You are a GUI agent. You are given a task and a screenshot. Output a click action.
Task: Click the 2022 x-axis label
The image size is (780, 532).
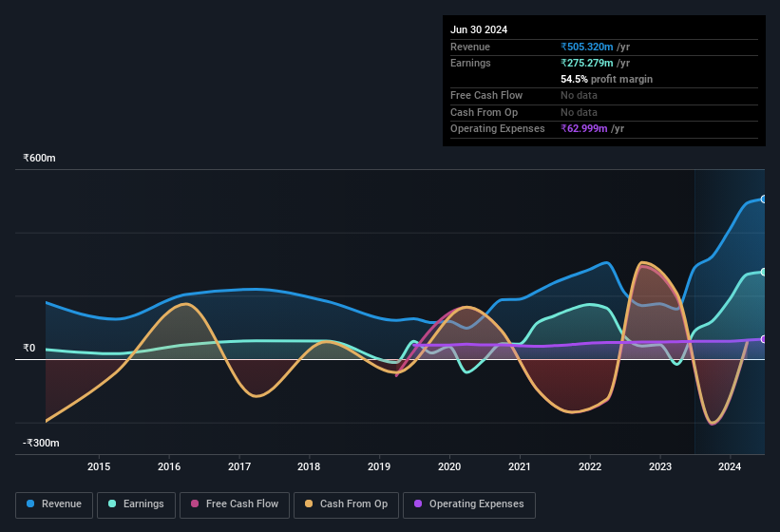point(590,466)
